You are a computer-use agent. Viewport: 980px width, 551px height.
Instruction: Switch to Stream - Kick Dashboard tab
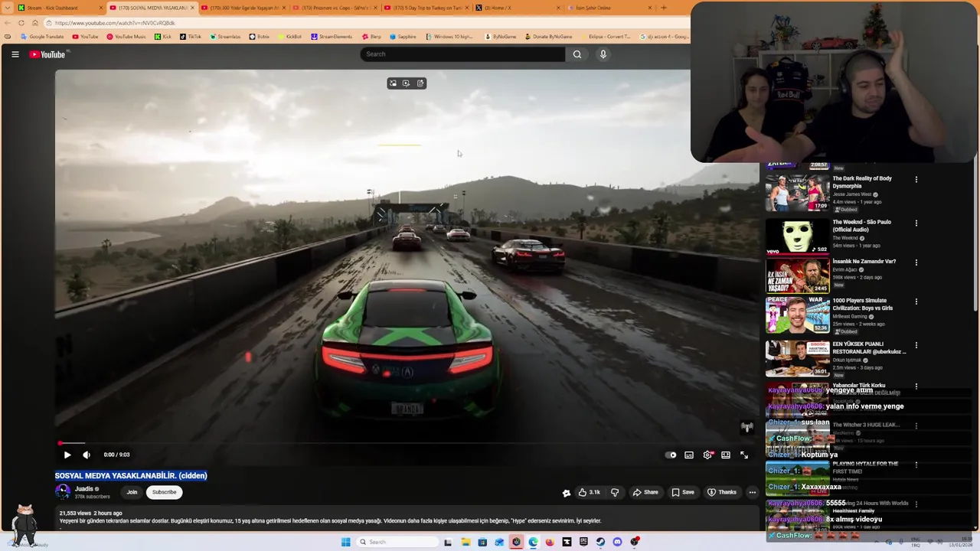tap(57, 8)
